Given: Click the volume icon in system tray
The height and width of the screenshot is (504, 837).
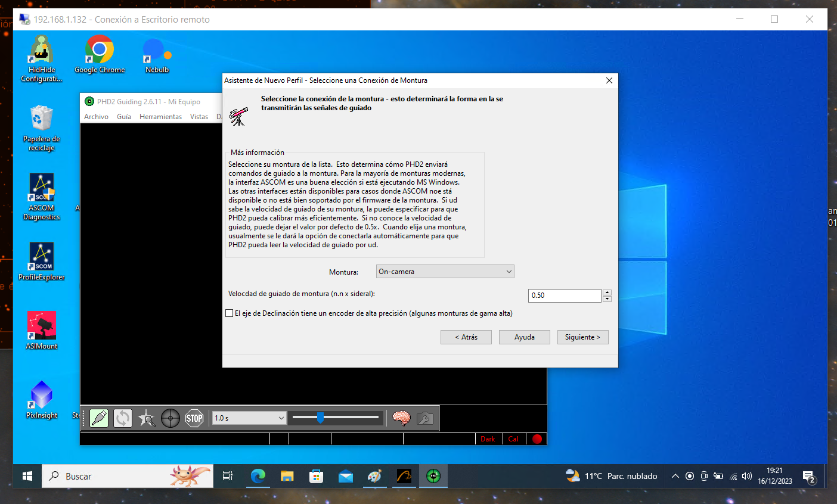Looking at the screenshot, I should point(747,476).
